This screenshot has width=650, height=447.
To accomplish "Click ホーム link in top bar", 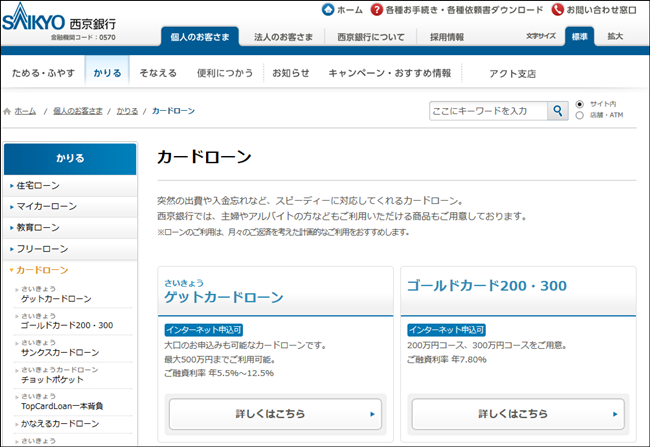I will point(350,10).
